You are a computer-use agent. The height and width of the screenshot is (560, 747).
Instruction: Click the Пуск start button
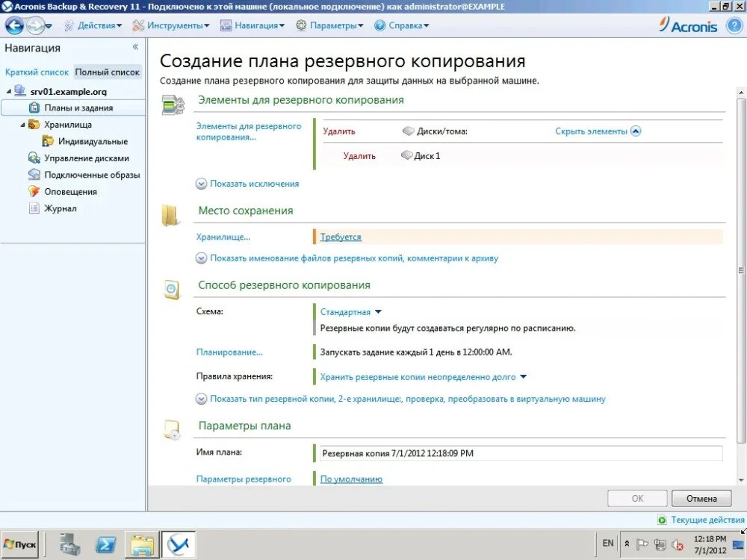[x=19, y=544]
